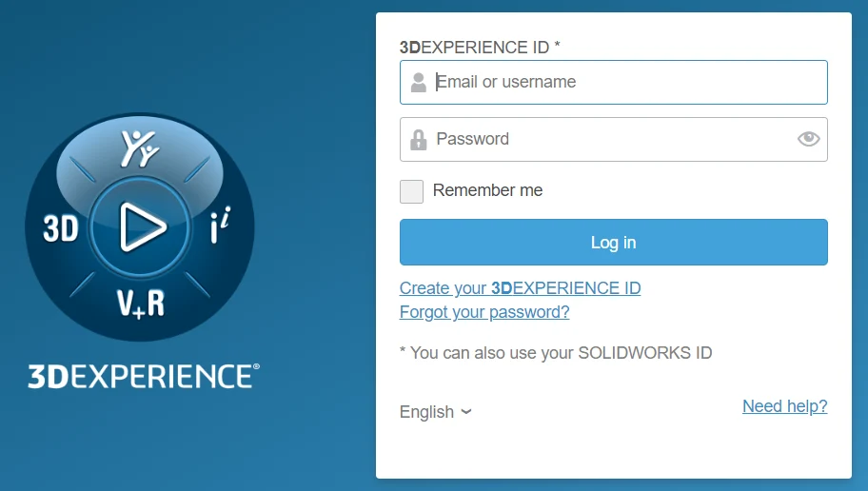Select the information quadrant of the compass
Viewport: 868px width, 491px height.
point(220,226)
